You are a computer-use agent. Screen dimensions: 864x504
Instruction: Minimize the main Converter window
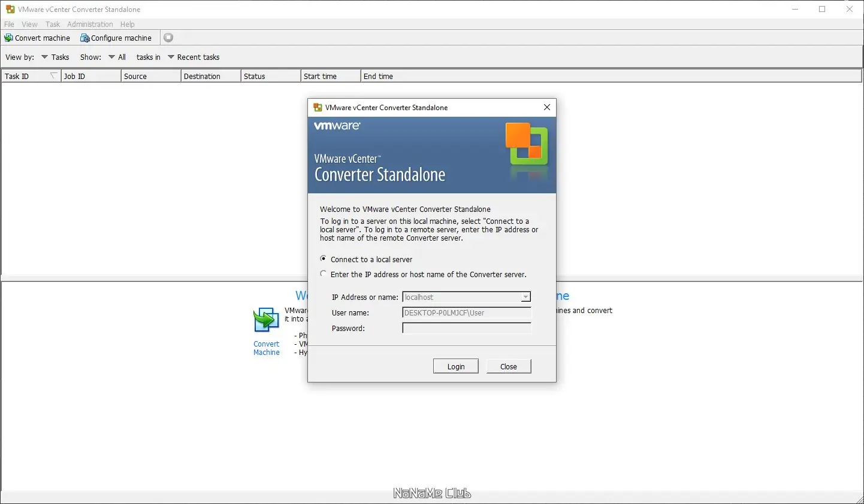click(x=795, y=9)
